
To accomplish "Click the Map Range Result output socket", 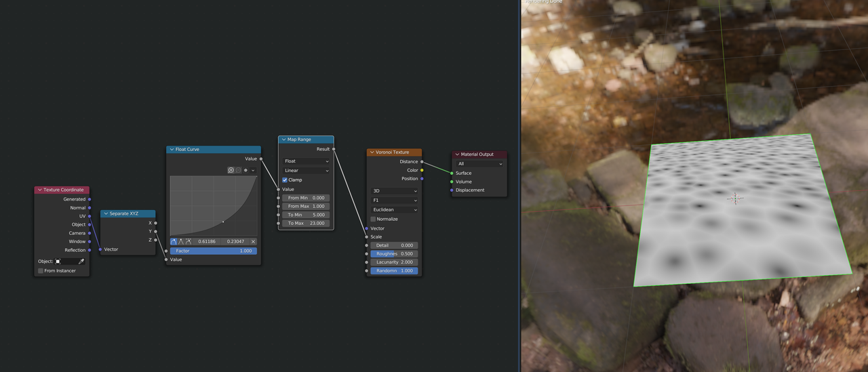I will pyautogui.click(x=334, y=149).
